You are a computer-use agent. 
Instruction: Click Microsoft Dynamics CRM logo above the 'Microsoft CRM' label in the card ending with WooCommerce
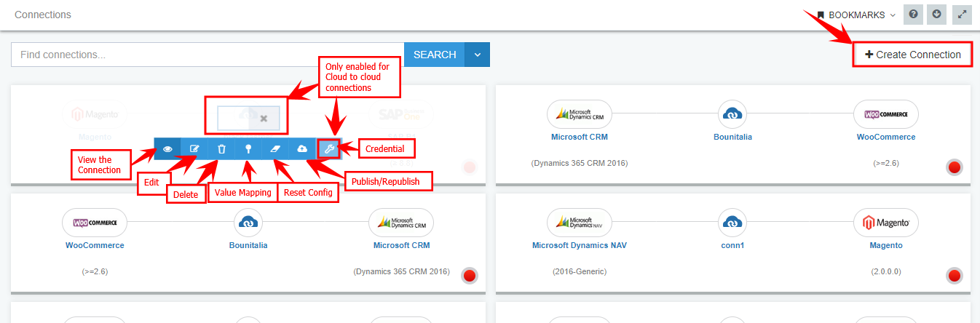point(580,114)
